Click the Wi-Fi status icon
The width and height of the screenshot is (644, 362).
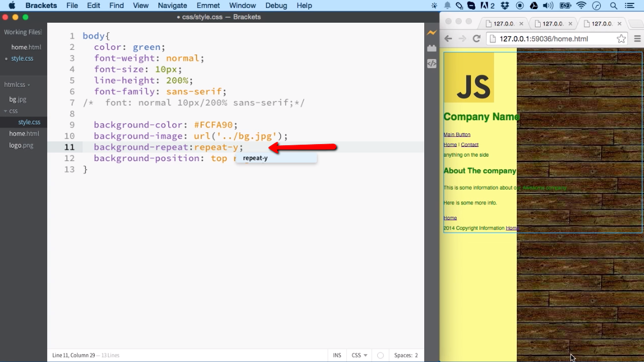(x=581, y=5)
